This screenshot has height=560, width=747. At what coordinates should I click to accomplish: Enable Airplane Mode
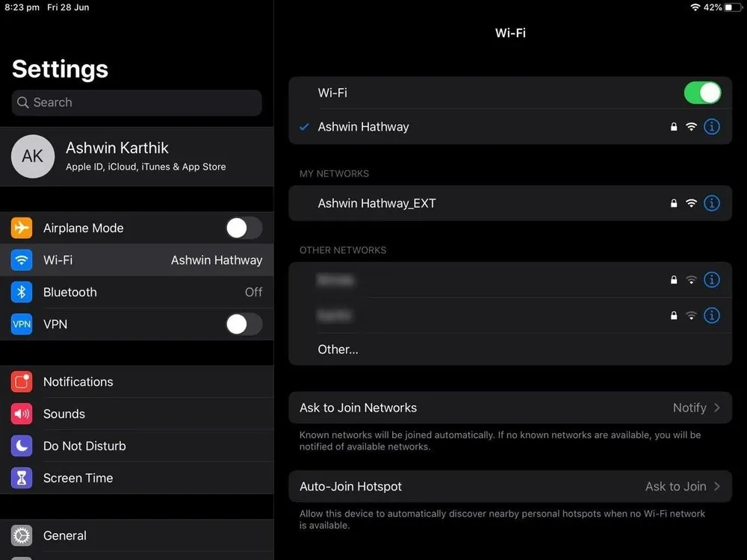(244, 228)
